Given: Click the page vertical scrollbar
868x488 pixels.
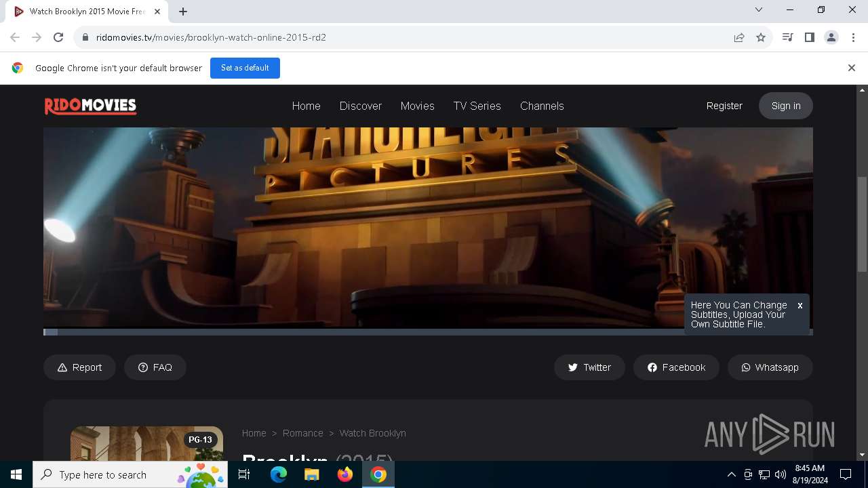Looking at the screenshot, I should click(863, 224).
